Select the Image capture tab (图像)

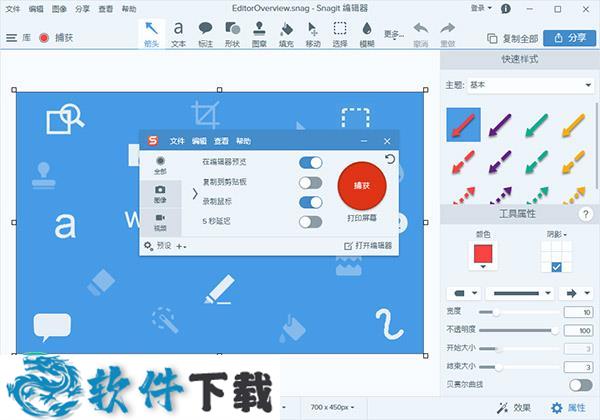point(160,194)
